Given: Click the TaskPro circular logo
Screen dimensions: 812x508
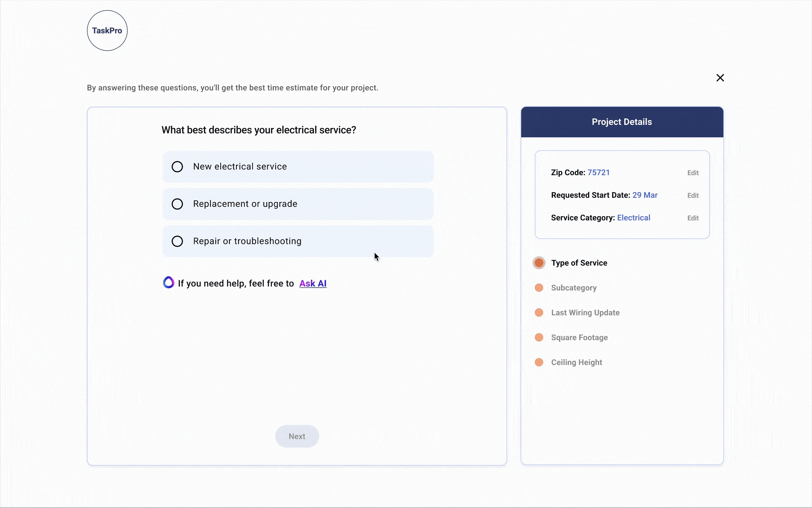Looking at the screenshot, I should (107, 31).
